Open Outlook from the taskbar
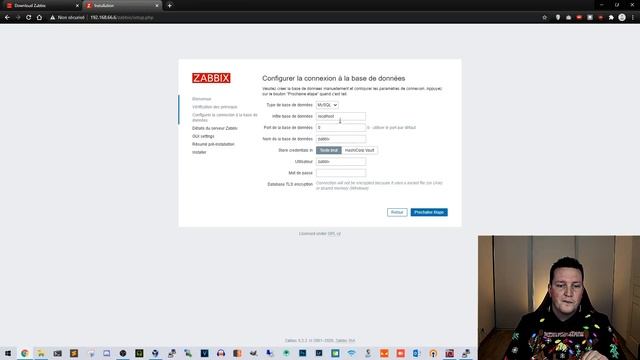 (416, 353)
